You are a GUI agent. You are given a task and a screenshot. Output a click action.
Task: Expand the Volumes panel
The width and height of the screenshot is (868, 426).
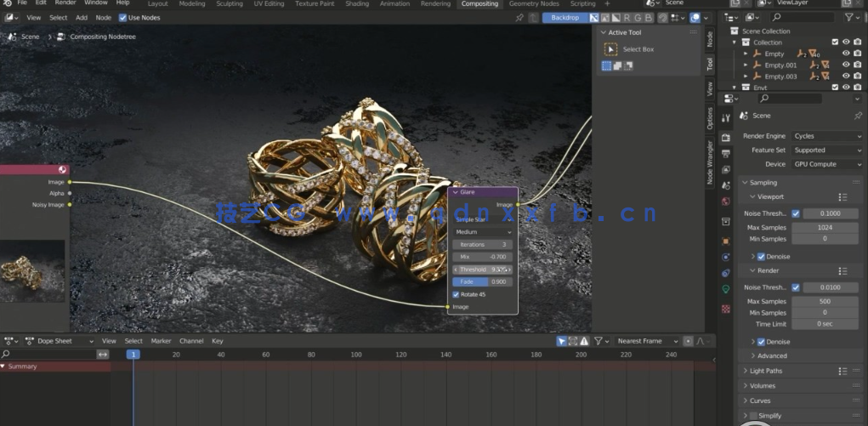coord(745,386)
